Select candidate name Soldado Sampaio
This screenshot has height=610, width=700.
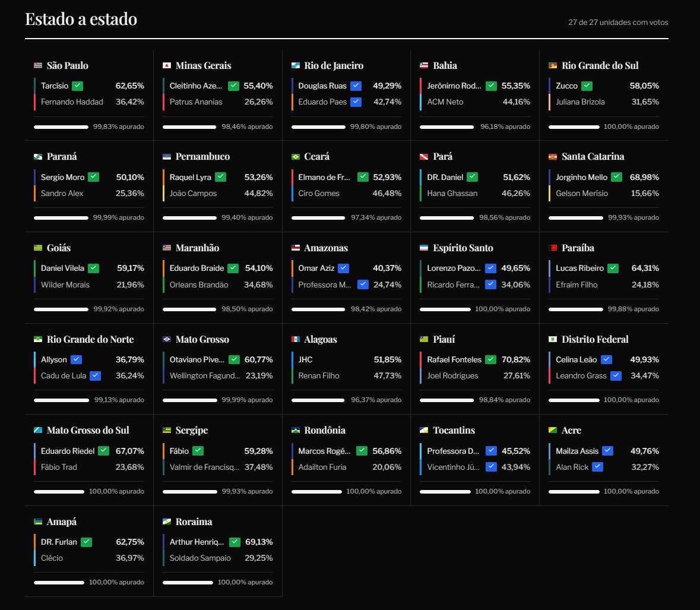click(200, 558)
